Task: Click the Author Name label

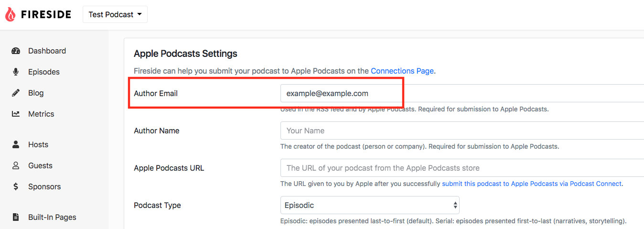Action: pyautogui.click(x=157, y=131)
